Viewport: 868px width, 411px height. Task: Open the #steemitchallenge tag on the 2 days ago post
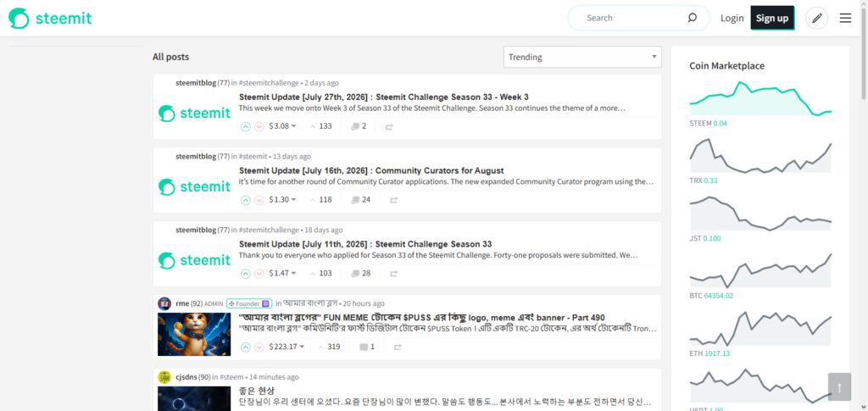click(x=269, y=83)
